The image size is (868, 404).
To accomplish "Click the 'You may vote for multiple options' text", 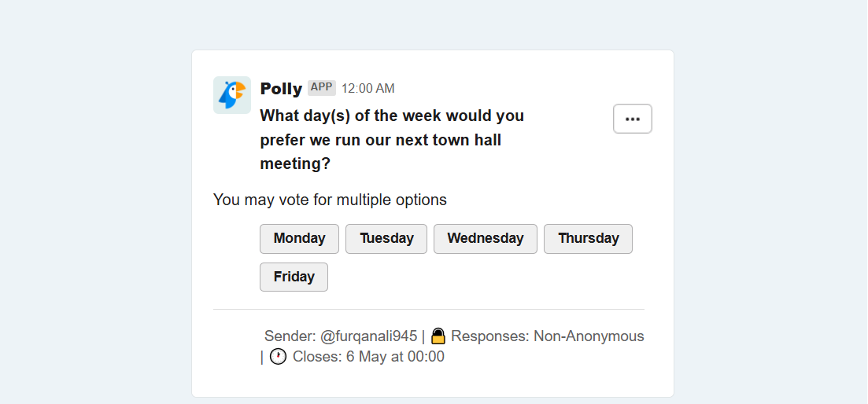I will tap(330, 200).
